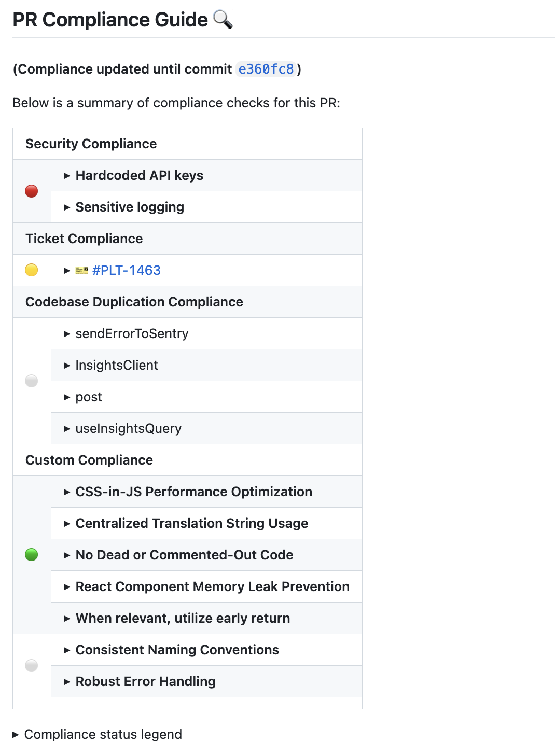Expand CSS-in-JS Performance Optimization

tap(193, 492)
